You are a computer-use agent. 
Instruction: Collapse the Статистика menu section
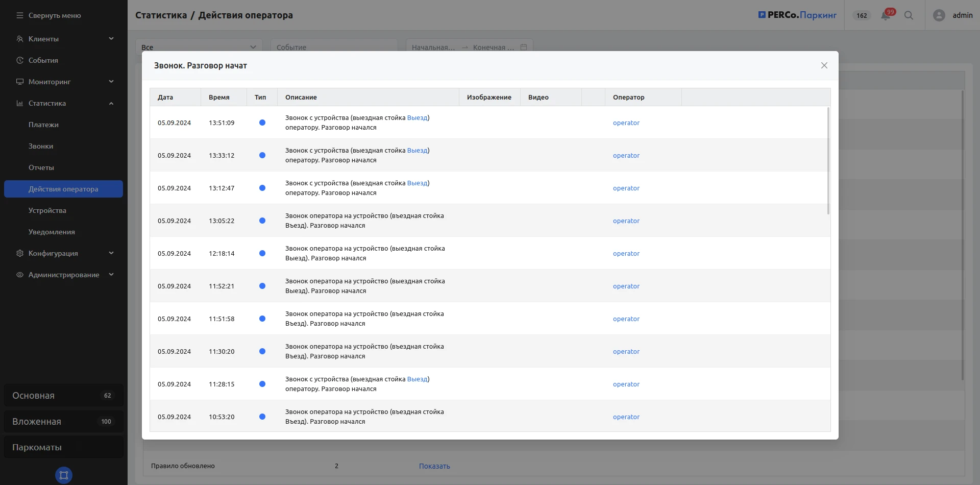click(111, 103)
